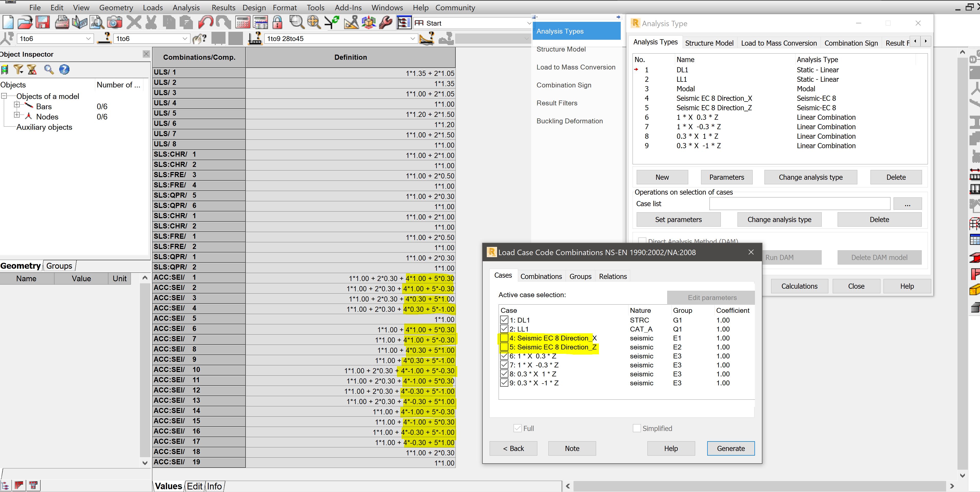Open the screen capture camera tool
The height and width of the screenshot is (492, 980).
click(114, 22)
